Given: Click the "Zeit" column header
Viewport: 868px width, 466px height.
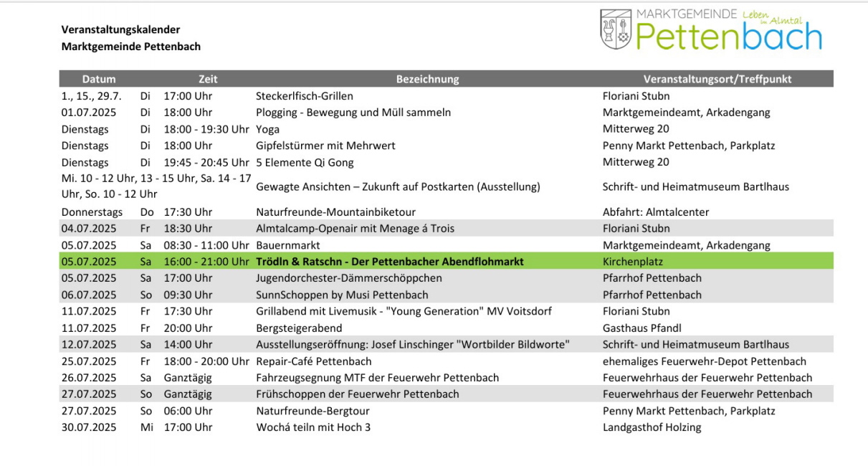Looking at the screenshot, I should click(x=208, y=79).
